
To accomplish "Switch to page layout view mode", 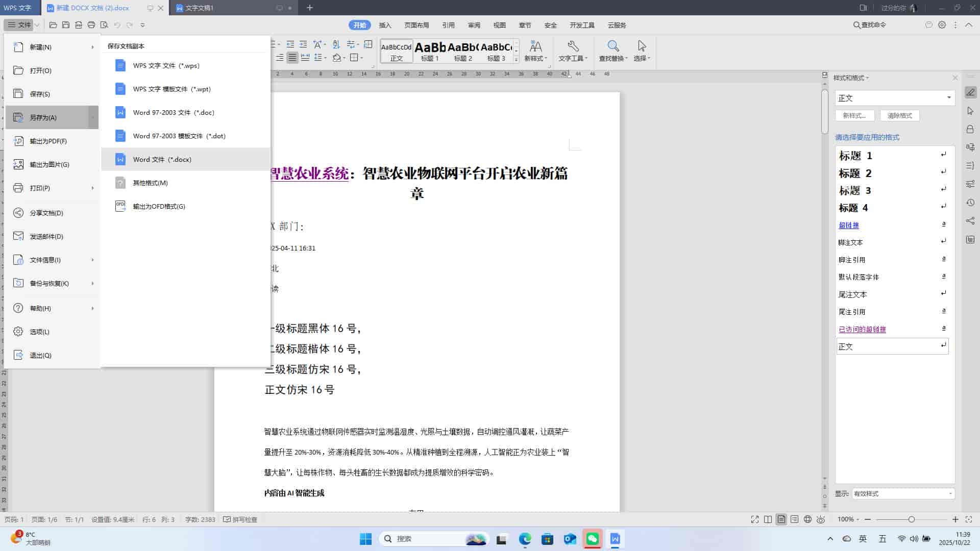I will 781,519.
